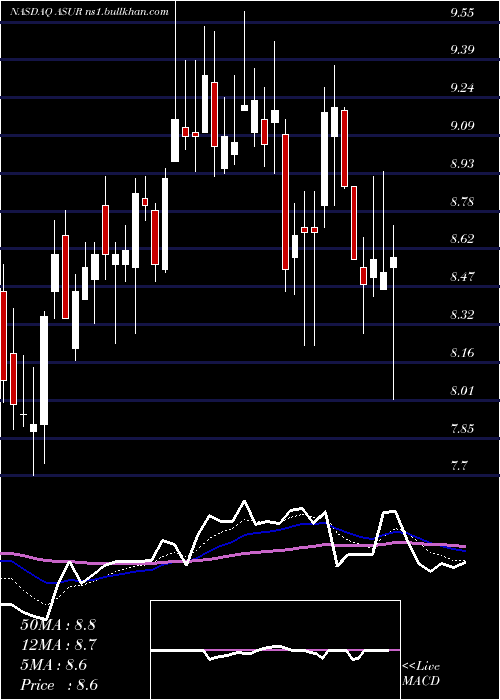The height and width of the screenshot is (700, 500).
Task: Click the 9.24 price axis label
Action: (462, 88)
